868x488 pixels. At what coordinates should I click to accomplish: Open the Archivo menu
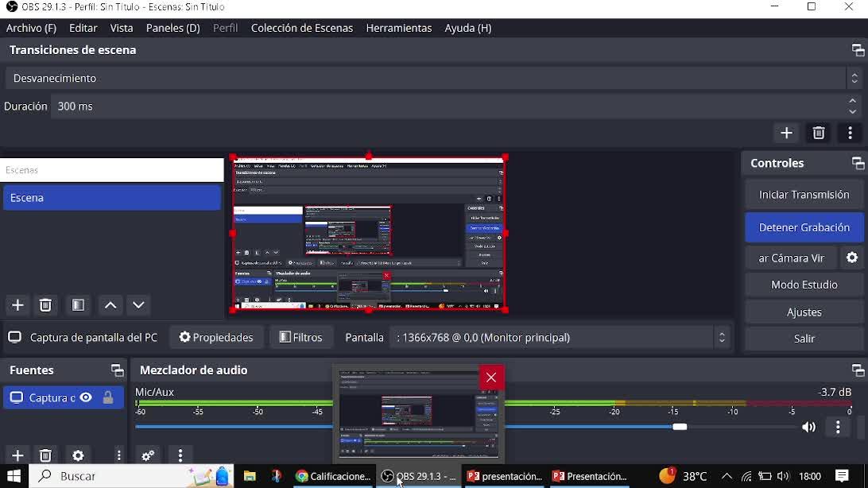pos(31,29)
